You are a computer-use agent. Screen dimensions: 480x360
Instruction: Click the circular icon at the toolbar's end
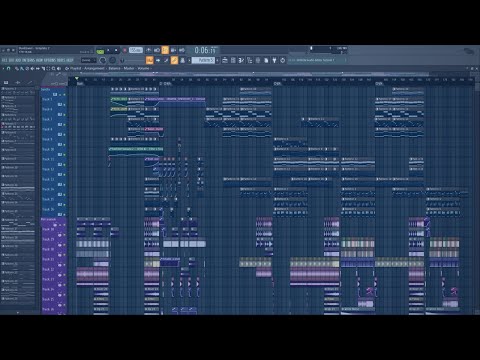coord(283,60)
